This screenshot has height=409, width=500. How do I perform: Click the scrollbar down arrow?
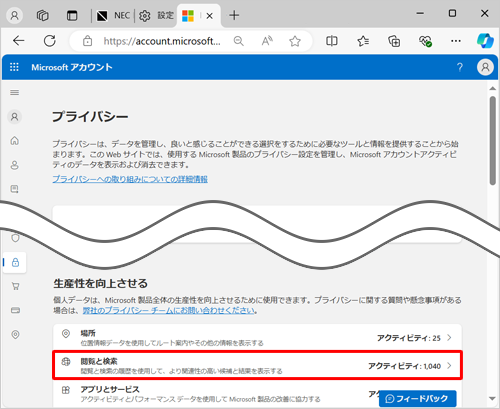[x=493, y=398]
